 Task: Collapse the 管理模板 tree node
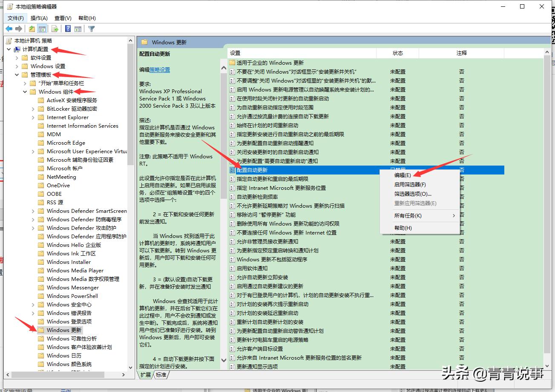point(16,74)
